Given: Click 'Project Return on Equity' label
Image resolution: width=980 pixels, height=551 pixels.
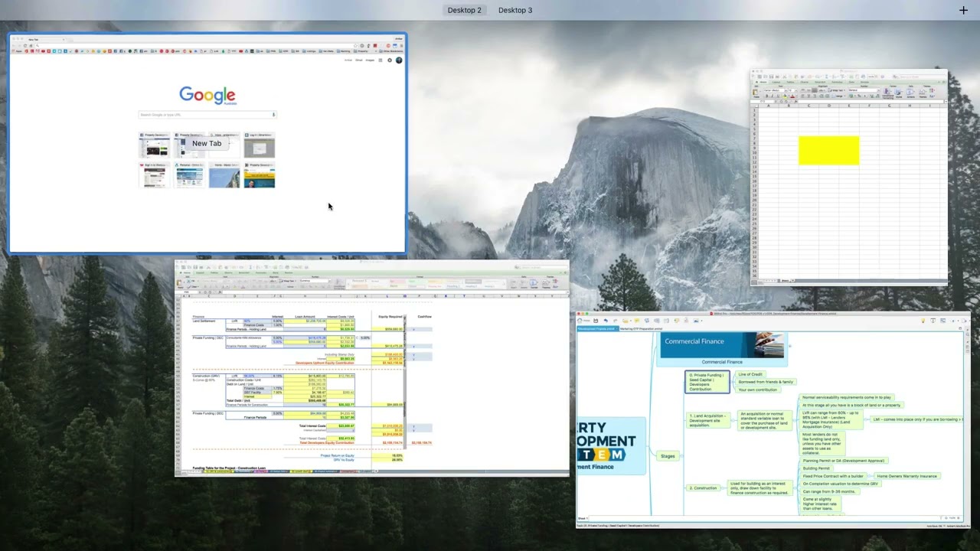Looking at the screenshot, I should pos(337,455).
